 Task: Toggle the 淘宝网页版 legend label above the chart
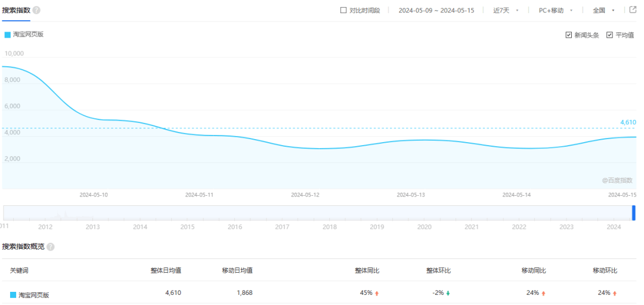[x=29, y=35]
